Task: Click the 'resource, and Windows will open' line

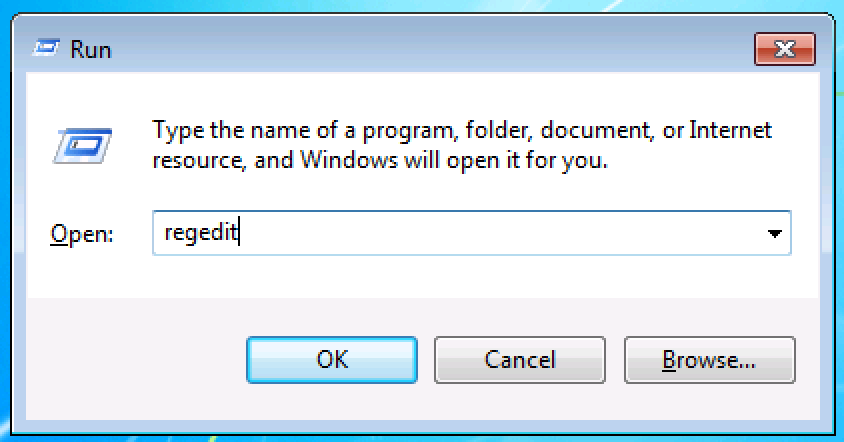Action: coord(380,160)
